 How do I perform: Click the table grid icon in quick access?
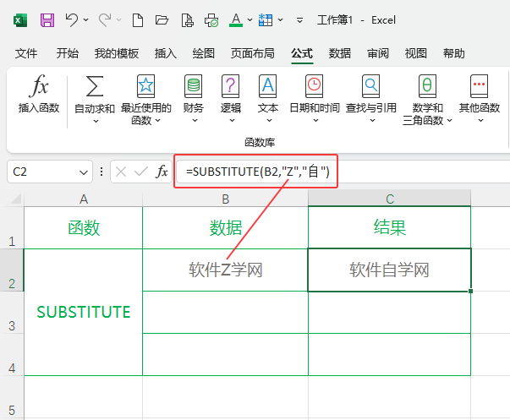point(266,20)
